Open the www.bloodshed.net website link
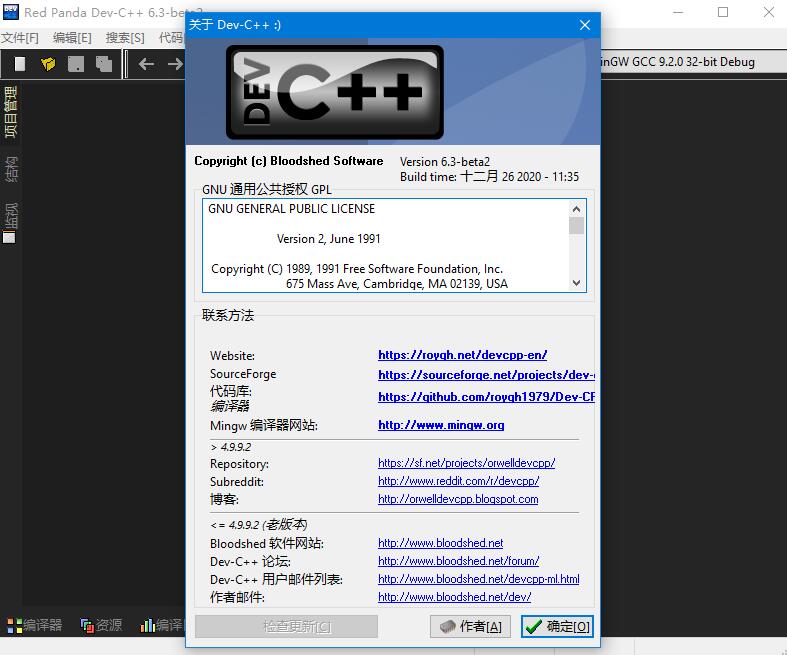Screen dimensions: 787x655 (x=440, y=543)
